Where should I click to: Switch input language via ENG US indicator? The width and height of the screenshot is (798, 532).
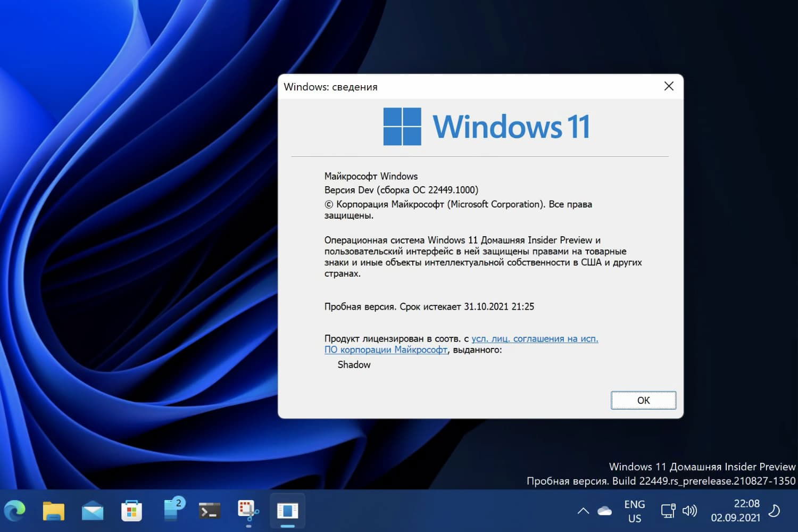[x=634, y=510]
